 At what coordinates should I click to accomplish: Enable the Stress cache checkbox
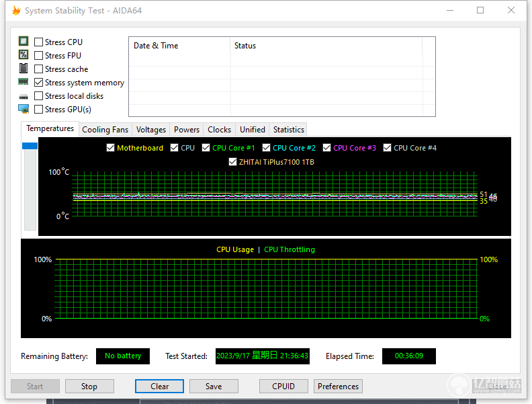(39, 69)
